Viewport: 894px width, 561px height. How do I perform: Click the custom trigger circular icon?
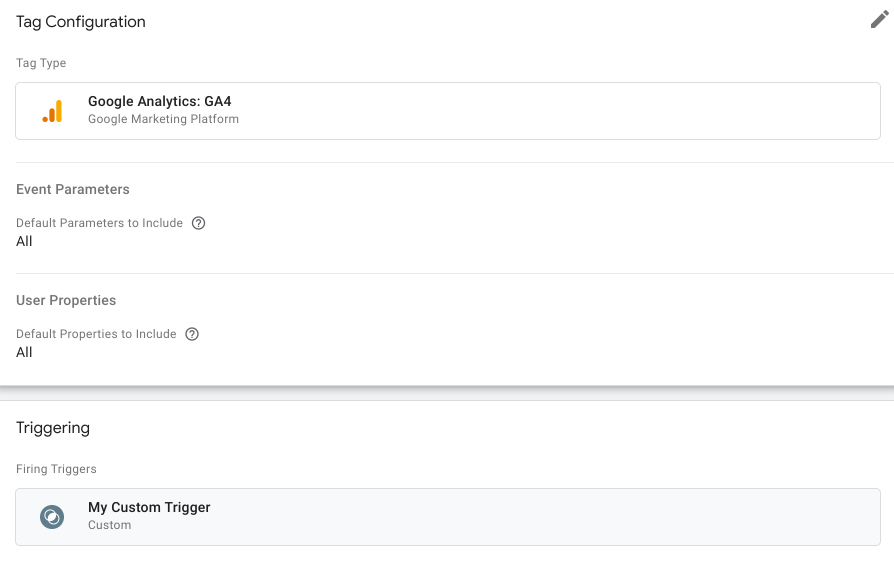[x=52, y=517]
